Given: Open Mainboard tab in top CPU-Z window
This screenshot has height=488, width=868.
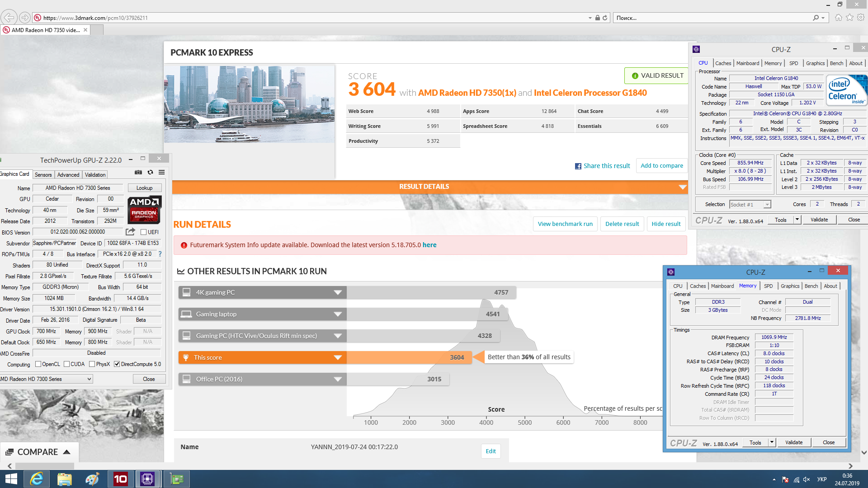Looking at the screenshot, I should coord(748,63).
